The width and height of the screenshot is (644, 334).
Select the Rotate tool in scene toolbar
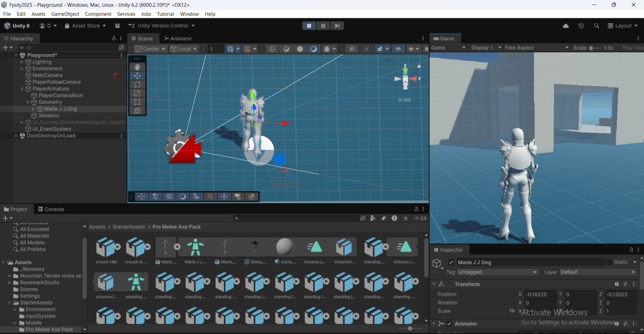pos(138,84)
